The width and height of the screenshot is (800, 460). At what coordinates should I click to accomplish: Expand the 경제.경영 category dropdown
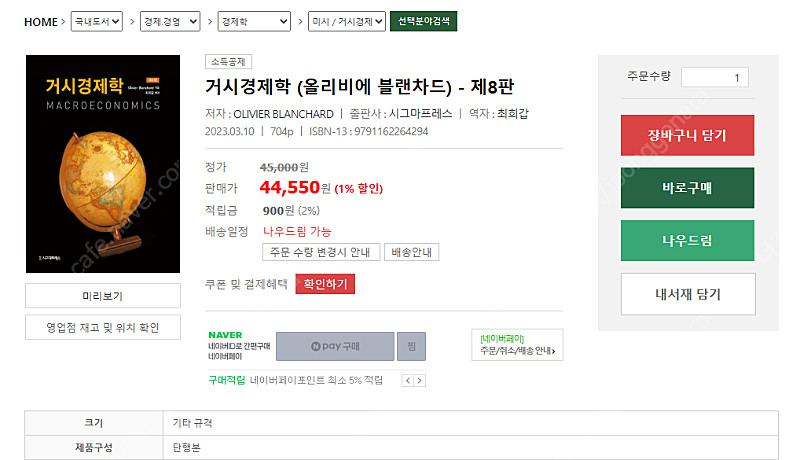pos(166,21)
